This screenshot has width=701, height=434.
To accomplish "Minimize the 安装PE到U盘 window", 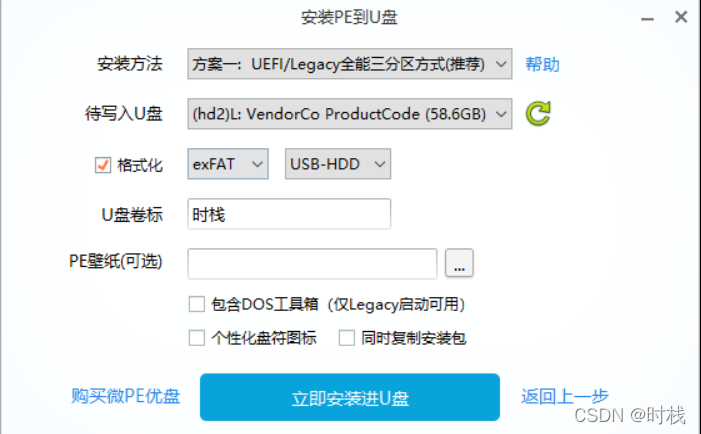I will [647, 19].
